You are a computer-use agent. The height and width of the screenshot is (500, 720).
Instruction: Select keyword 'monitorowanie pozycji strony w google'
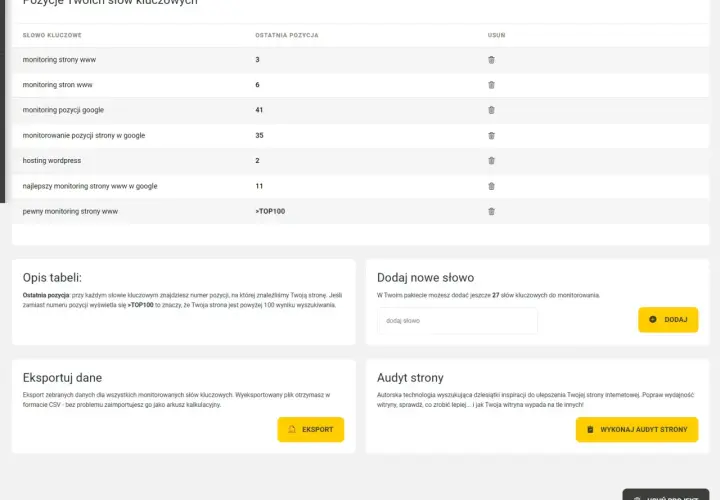pos(84,135)
